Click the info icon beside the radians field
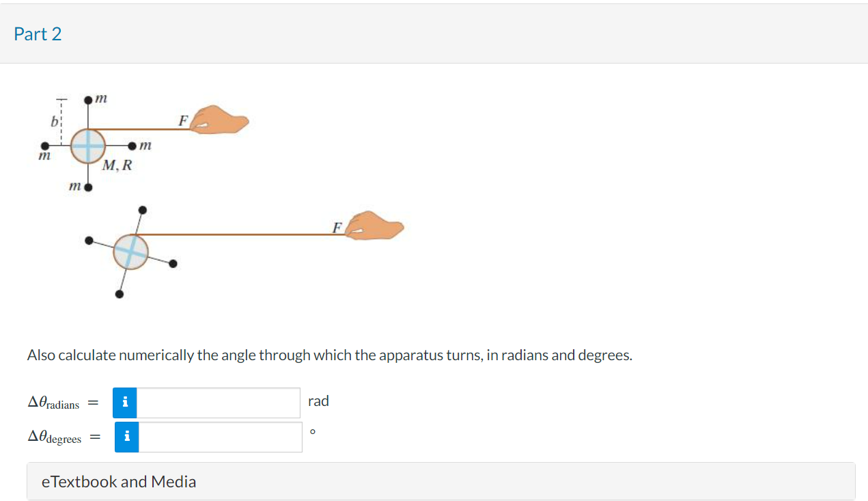The image size is (868, 501). pyautogui.click(x=126, y=403)
